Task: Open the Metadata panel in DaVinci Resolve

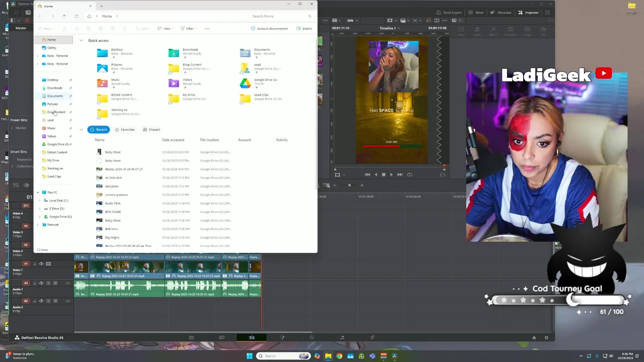Action: [501, 13]
